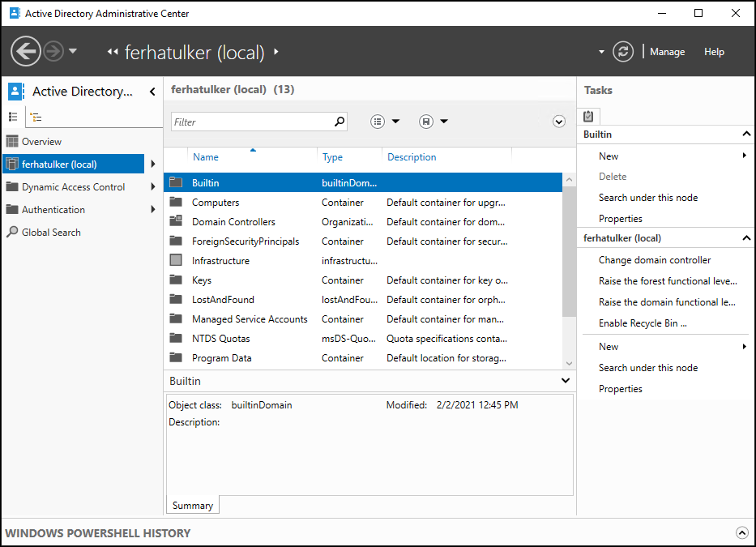Collapse the Active Directory navigation pane
The image size is (756, 547).
pyautogui.click(x=152, y=92)
